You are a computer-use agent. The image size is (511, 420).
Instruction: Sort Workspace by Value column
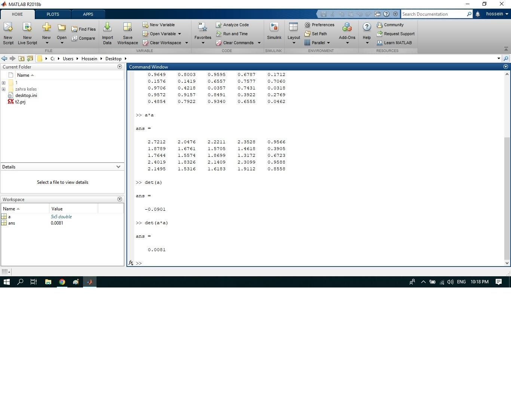73,209
